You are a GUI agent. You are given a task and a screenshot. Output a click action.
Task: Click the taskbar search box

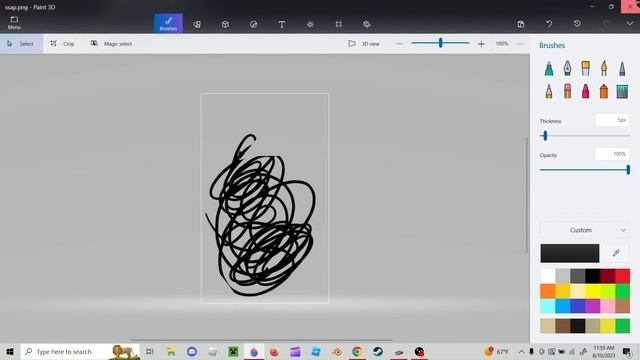[x=80, y=351]
